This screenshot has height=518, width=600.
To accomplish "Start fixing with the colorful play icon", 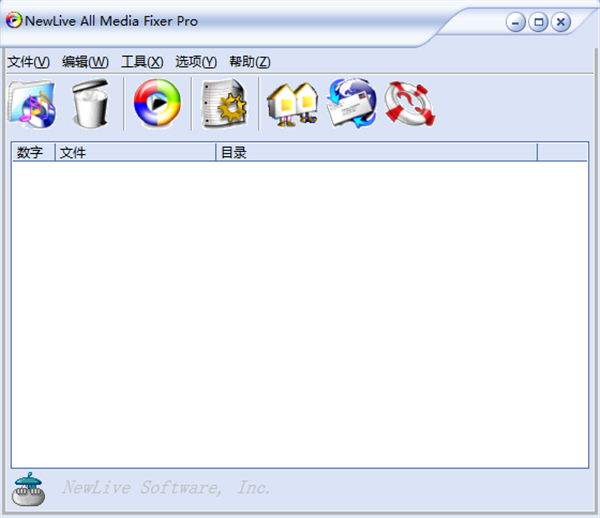I will click(157, 103).
